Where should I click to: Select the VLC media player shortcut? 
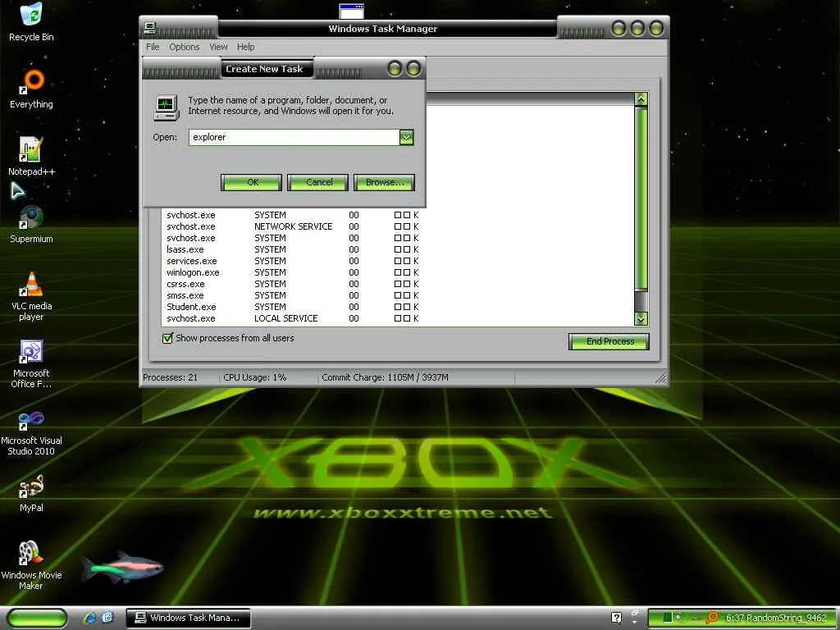pos(31,295)
